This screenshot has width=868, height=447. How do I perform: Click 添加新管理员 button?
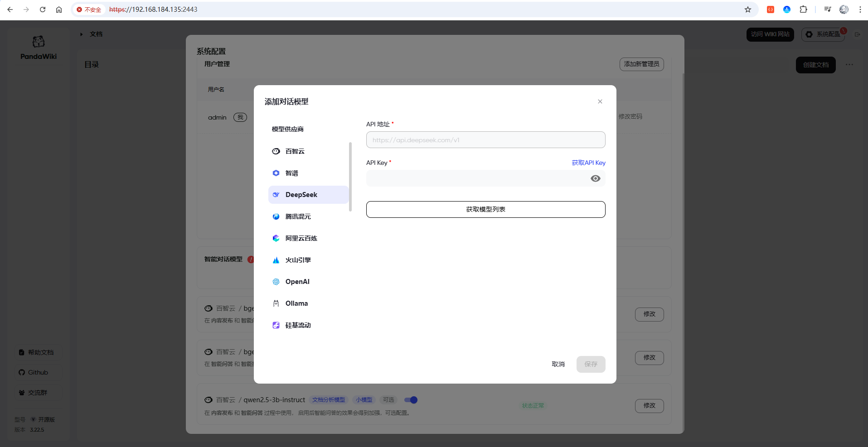[641, 64]
